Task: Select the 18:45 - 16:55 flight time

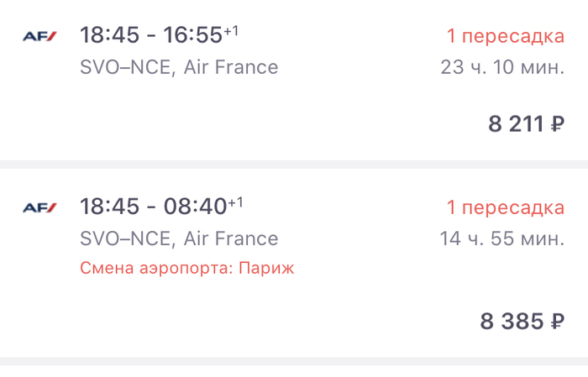Action: pyautogui.click(x=151, y=35)
